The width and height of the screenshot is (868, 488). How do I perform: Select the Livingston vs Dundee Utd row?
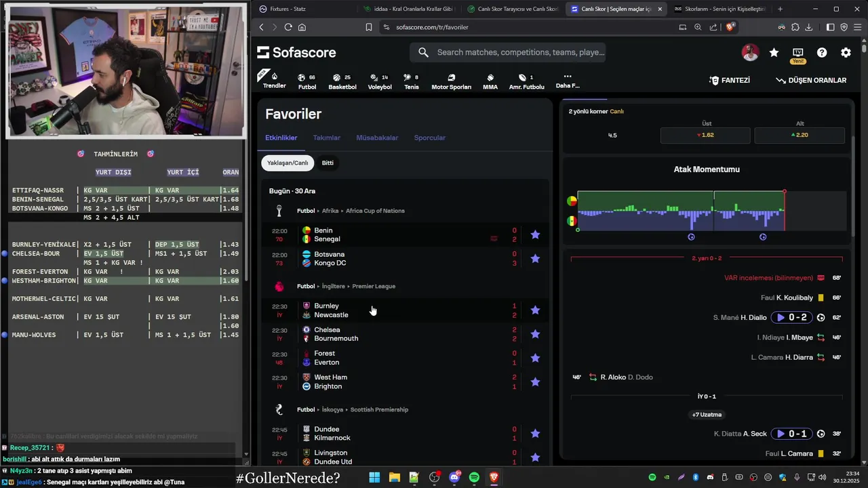point(406,457)
